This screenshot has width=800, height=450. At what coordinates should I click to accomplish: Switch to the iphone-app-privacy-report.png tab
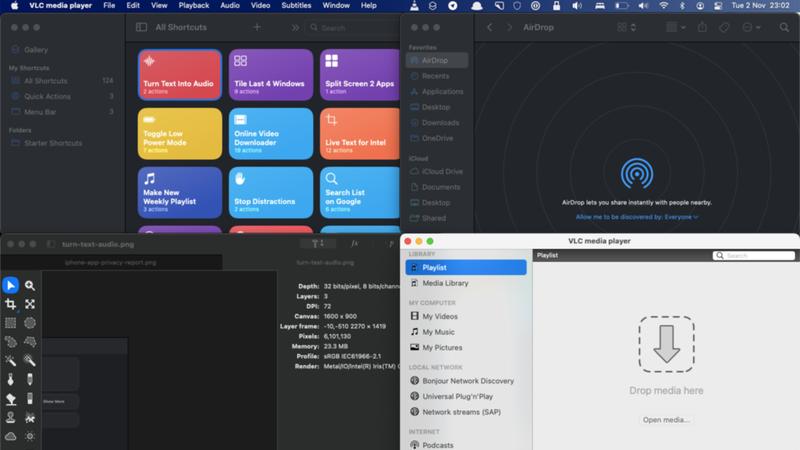pos(111,262)
